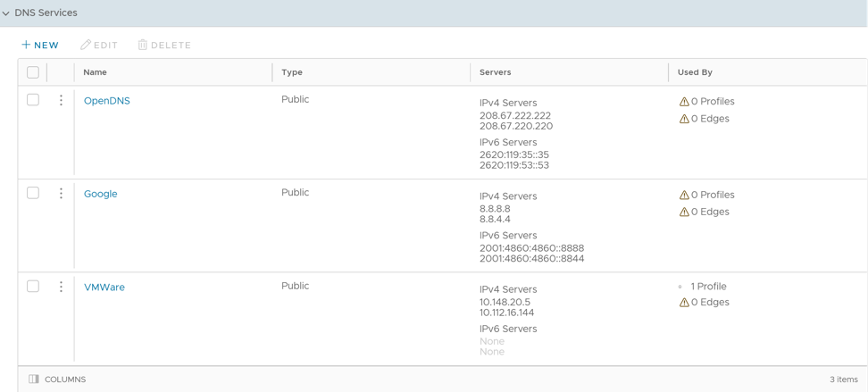
Task: Click the warning icon beside OpenDNS 0 Profiles
Action: [684, 102]
